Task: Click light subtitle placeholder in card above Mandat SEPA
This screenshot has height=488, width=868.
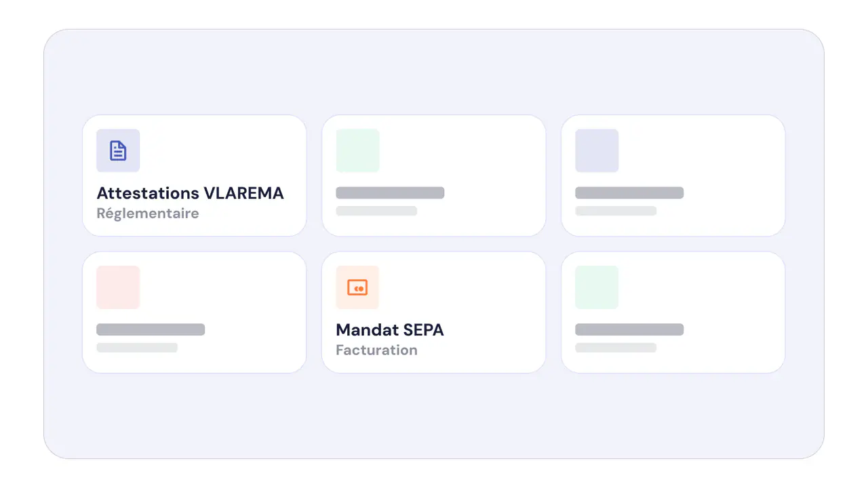Action: click(376, 211)
